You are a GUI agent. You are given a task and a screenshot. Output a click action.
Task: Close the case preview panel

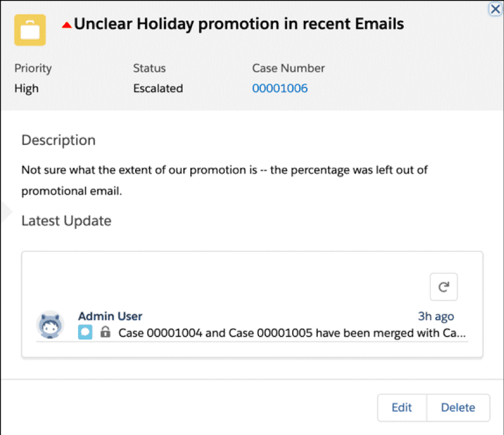click(x=495, y=9)
